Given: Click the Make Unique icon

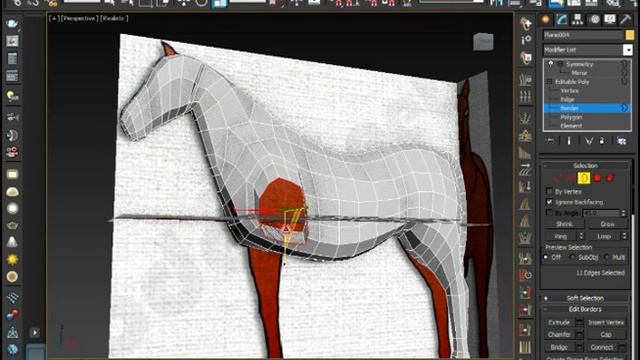Looking at the screenshot, I should pyautogui.click(x=589, y=141).
